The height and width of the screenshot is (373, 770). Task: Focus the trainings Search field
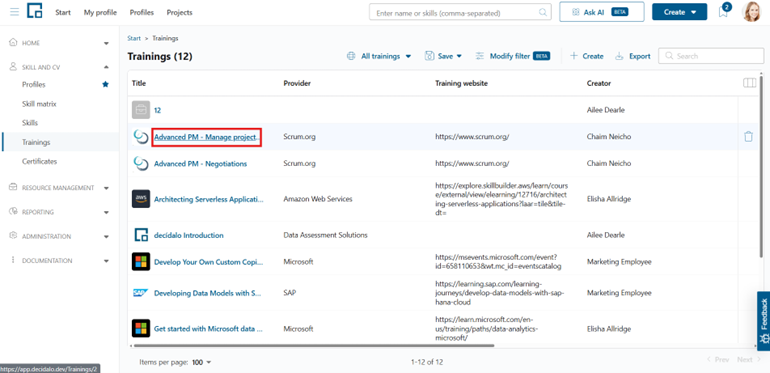(x=711, y=56)
